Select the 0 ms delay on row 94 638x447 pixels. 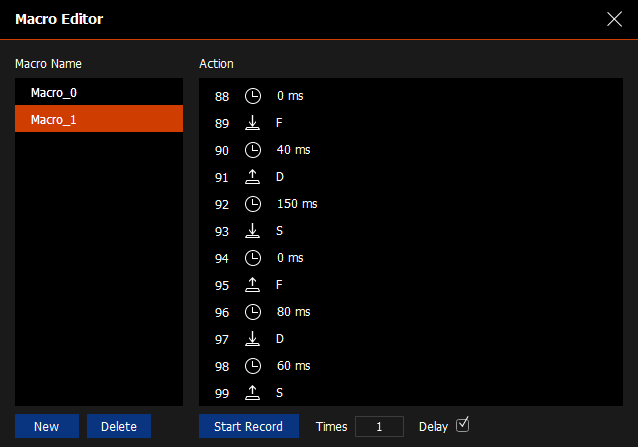point(290,258)
